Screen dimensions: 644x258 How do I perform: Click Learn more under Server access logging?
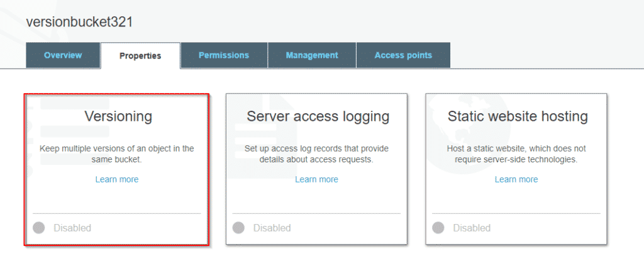tap(316, 179)
